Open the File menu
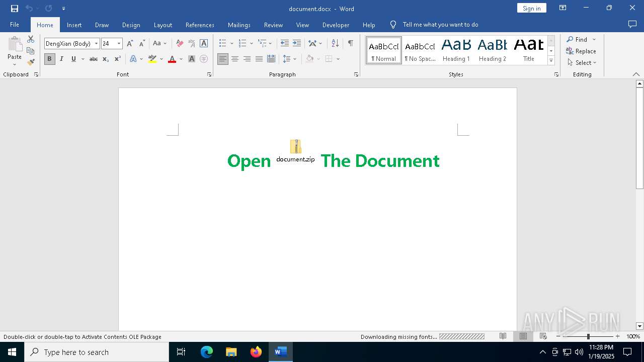The height and width of the screenshot is (362, 644). pyautogui.click(x=15, y=25)
